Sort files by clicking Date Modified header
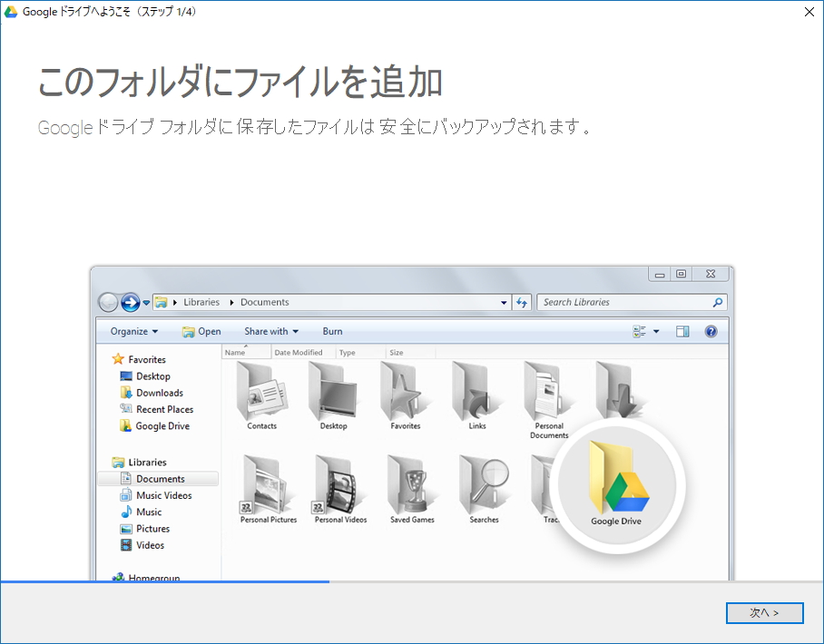This screenshot has height=644, width=824. pos(299,352)
